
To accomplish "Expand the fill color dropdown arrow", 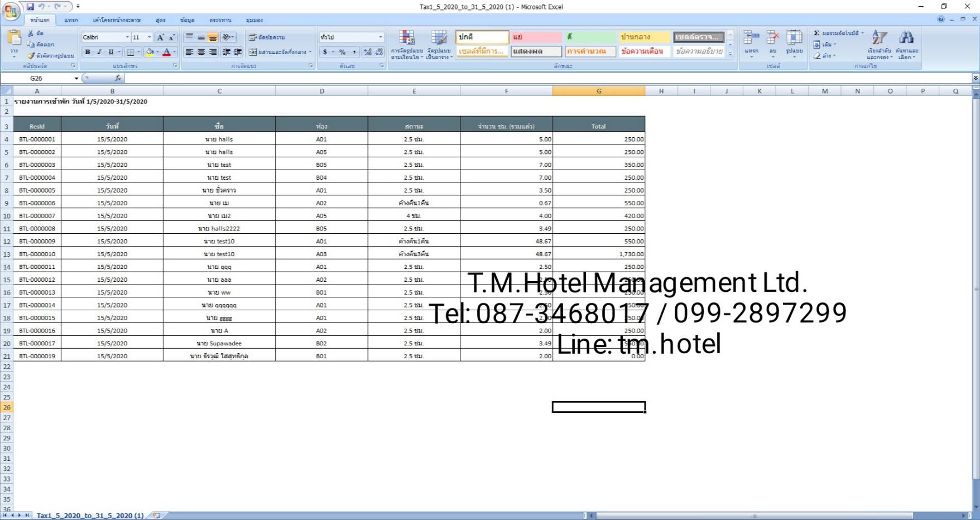I will tap(158, 52).
